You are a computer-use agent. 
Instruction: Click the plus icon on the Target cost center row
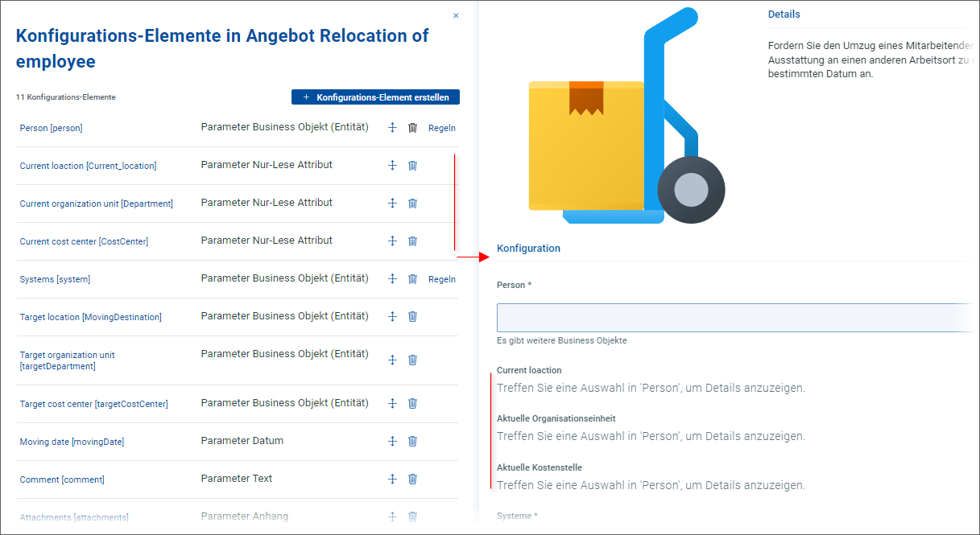392,403
